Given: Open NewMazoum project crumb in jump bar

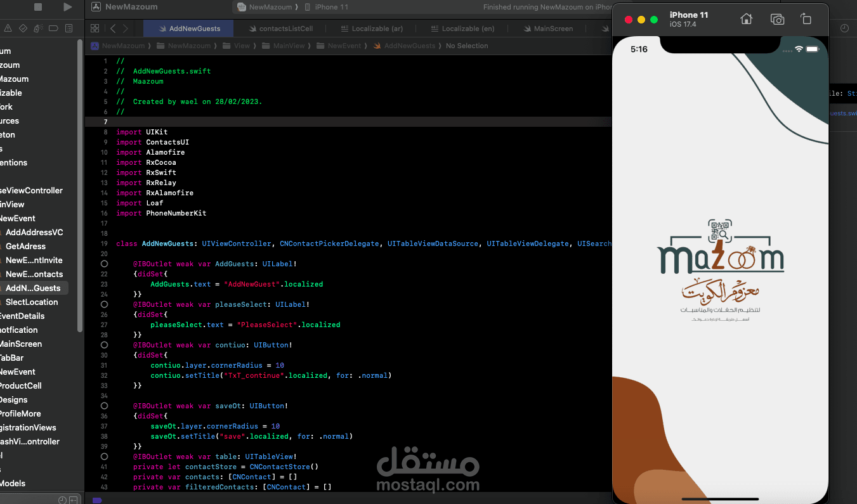Looking at the screenshot, I should click(x=119, y=46).
